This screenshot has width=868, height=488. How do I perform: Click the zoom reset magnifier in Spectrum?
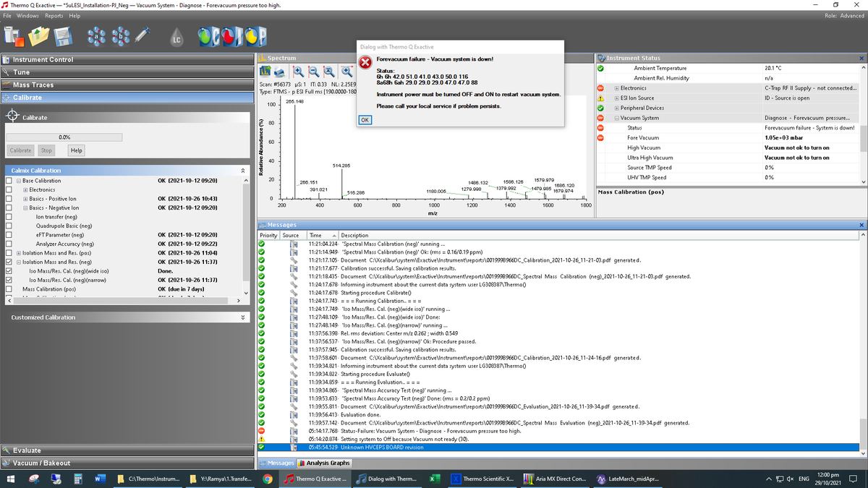click(329, 72)
